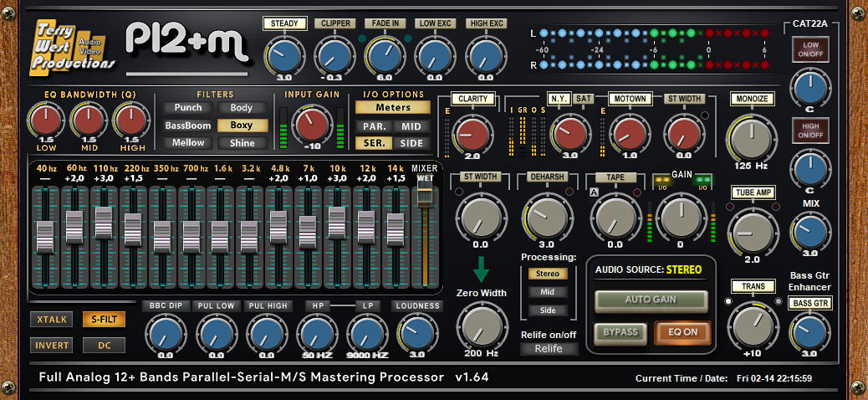Choose MID I/O option

point(412,126)
